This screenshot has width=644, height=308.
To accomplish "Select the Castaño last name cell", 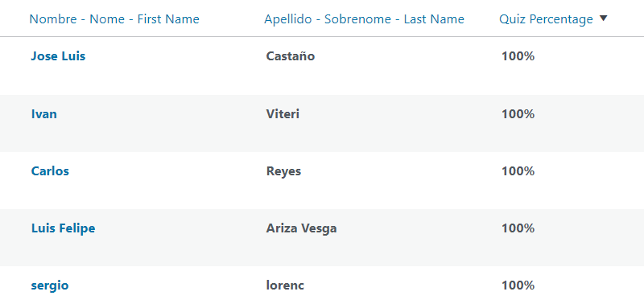I will pos(291,56).
